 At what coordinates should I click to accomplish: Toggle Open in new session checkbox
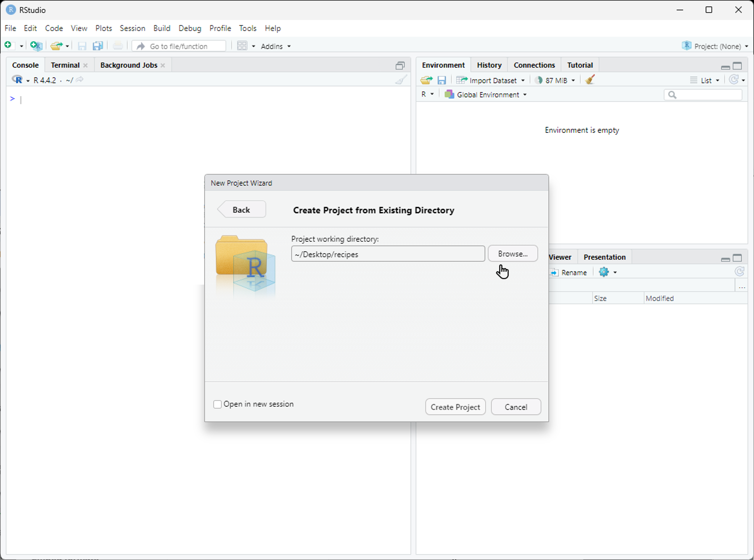218,404
